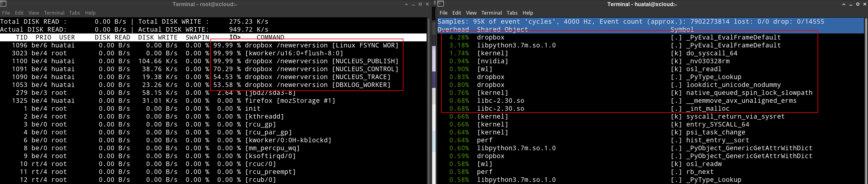Roll up the root@xcloud terminal window
The width and height of the screenshot is (868, 184).
pyautogui.click(x=406, y=4)
